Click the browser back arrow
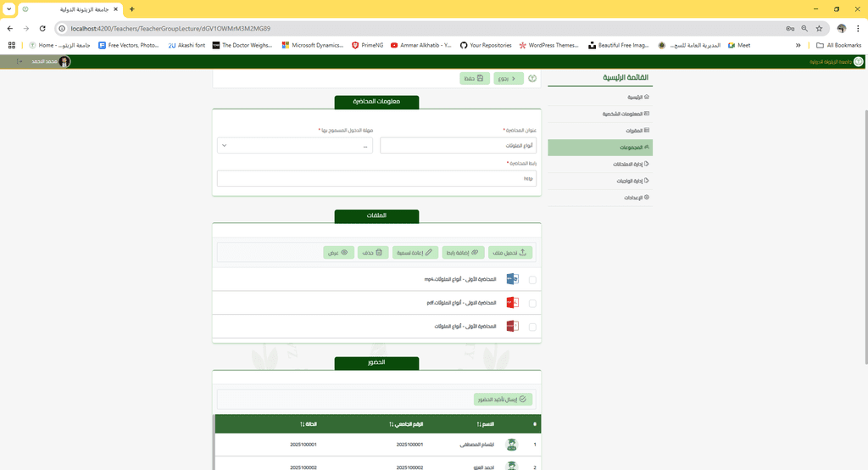The width and height of the screenshot is (868, 470). click(10, 28)
